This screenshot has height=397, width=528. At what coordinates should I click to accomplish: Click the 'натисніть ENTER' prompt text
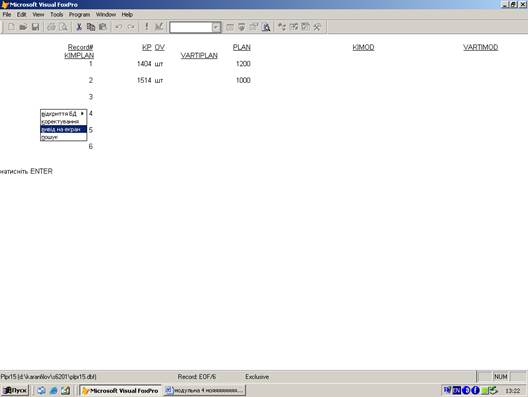pos(26,171)
